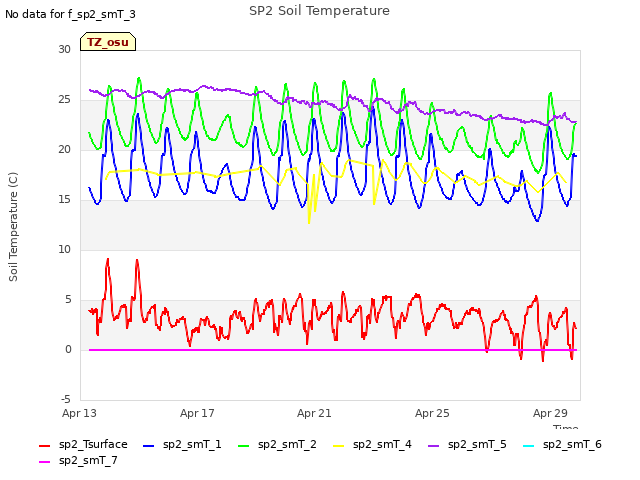Screen dimensions: 640x480
Task: Click the 15 y-axis tick label
Action: pos(64,200)
